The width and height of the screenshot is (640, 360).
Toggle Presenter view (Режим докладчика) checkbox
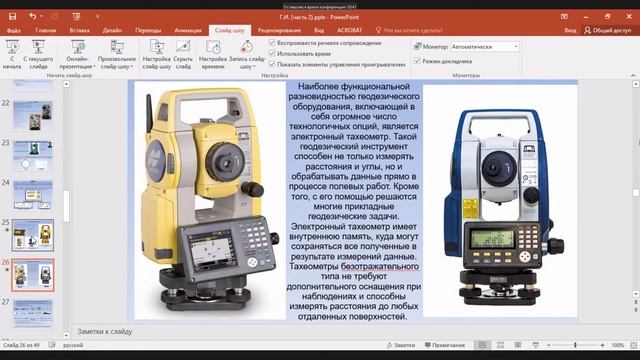pyautogui.click(x=417, y=61)
